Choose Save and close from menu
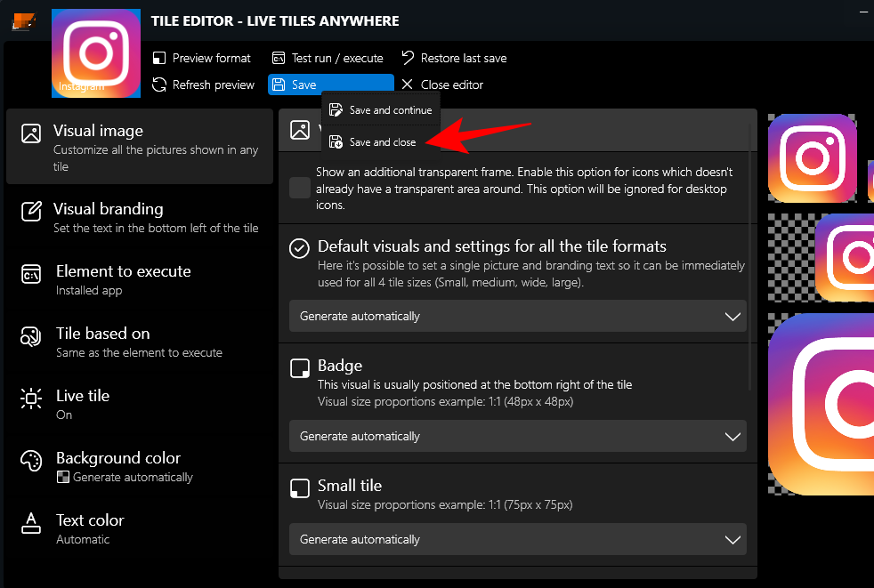 [x=381, y=142]
